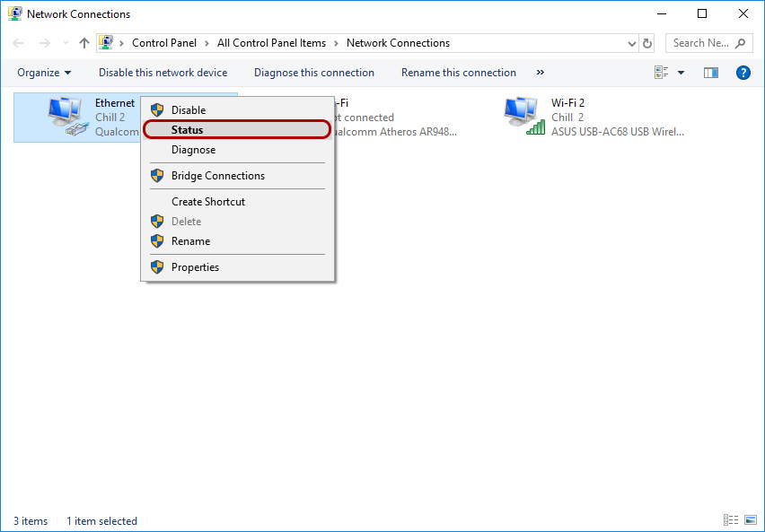Screen dimensions: 765x532
Task: Click Rename this connection
Action: [458, 73]
